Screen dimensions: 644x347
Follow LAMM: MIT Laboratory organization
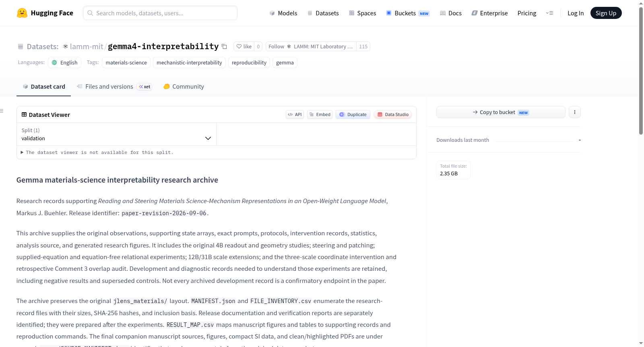311,46
